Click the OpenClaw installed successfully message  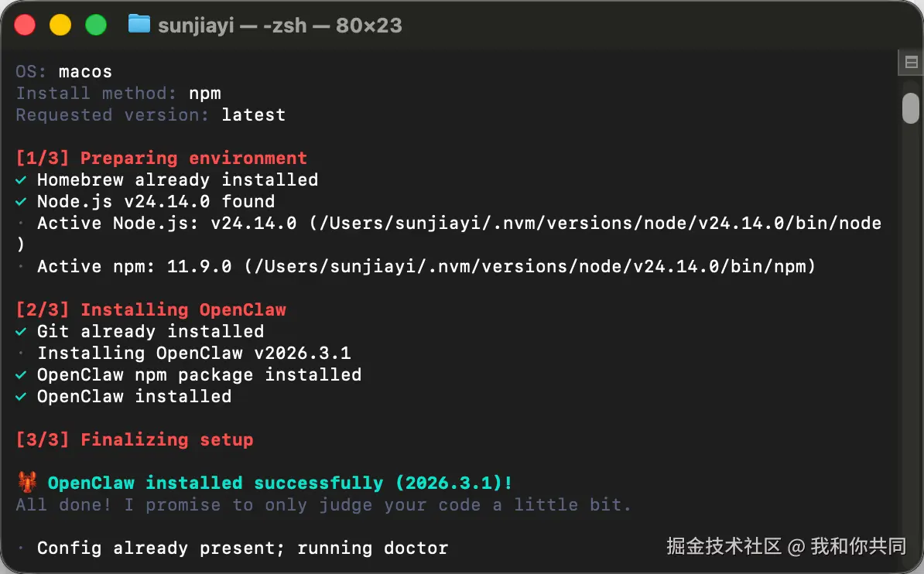pos(279,483)
